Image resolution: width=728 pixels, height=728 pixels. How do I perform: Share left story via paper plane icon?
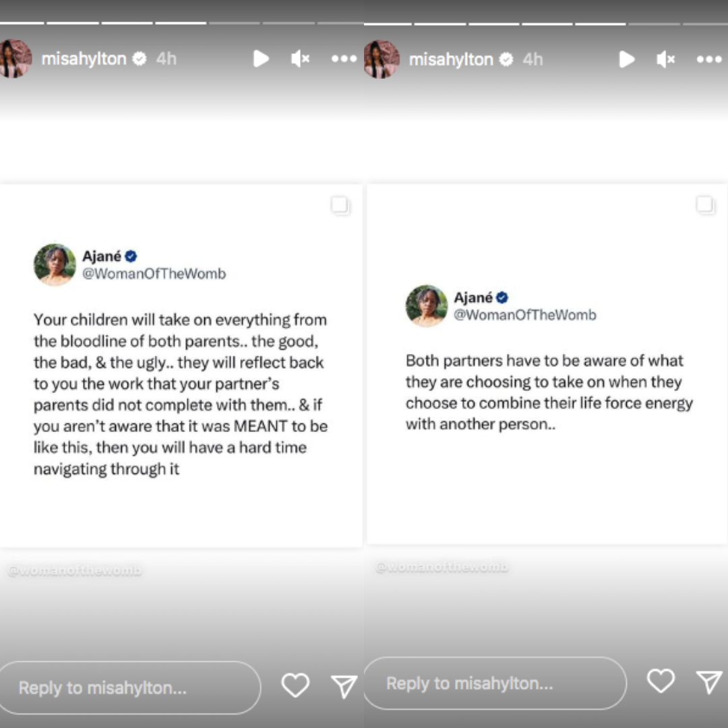click(x=344, y=686)
